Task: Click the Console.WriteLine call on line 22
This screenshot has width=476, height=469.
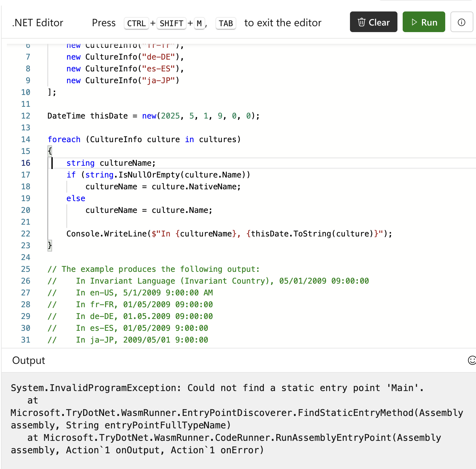Action: pyautogui.click(x=106, y=234)
